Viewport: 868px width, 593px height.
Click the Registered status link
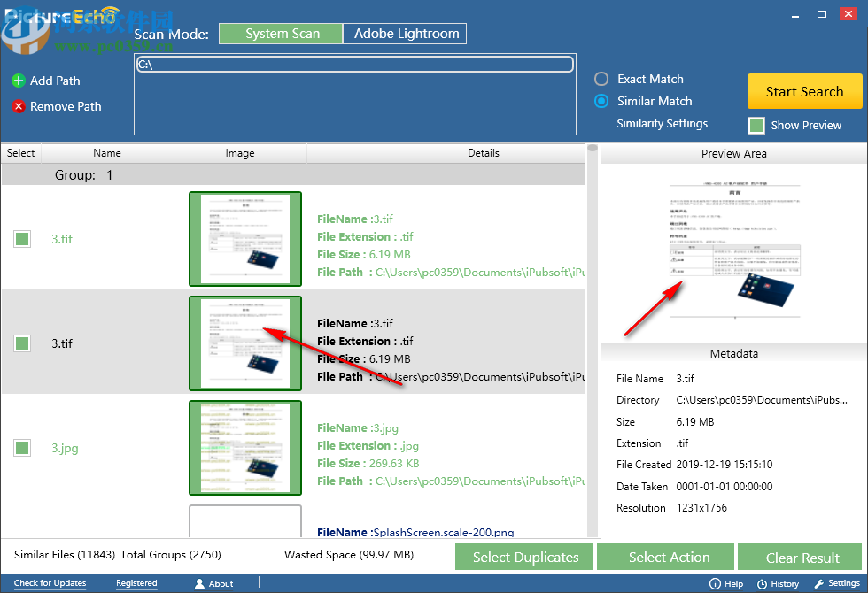(x=136, y=583)
